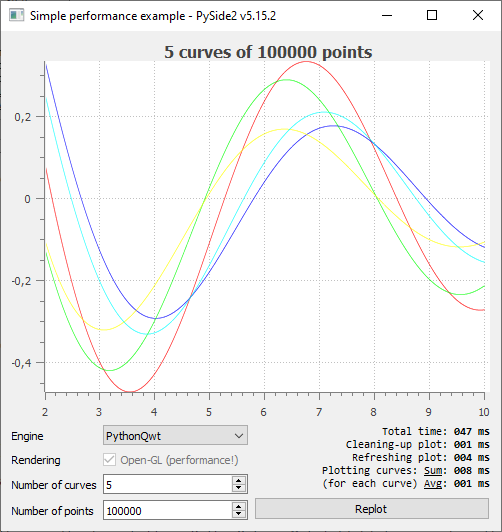Decrease Number of points with down arrow
This screenshot has height=532, width=502.
pyautogui.click(x=239, y=514)
